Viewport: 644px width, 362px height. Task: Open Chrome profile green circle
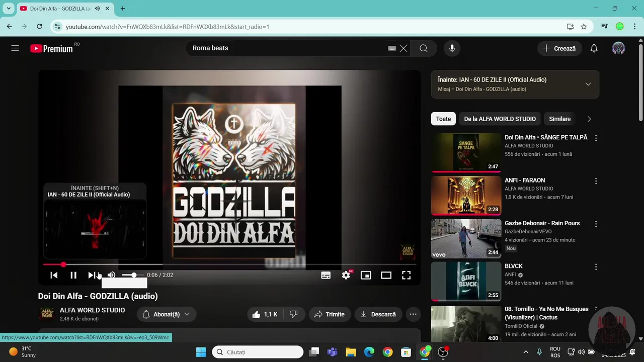(619, 27)
